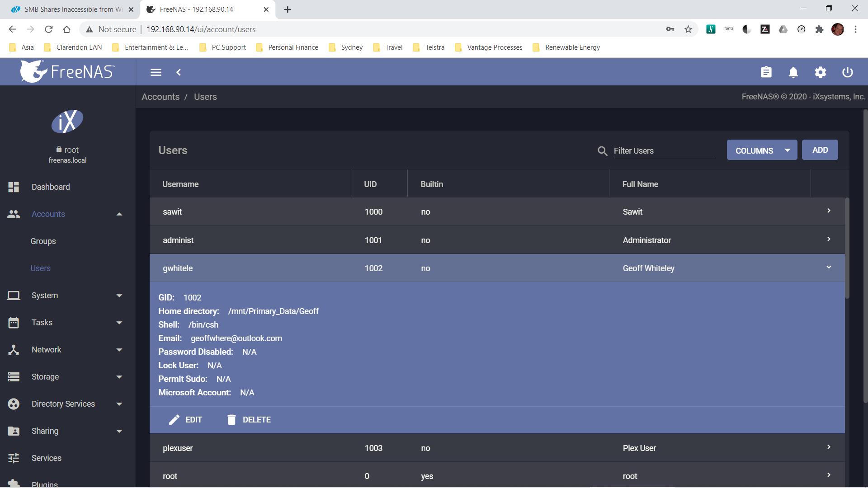Click the browser home icon
The width and height of the screenshot is (868, 488).
66,29
